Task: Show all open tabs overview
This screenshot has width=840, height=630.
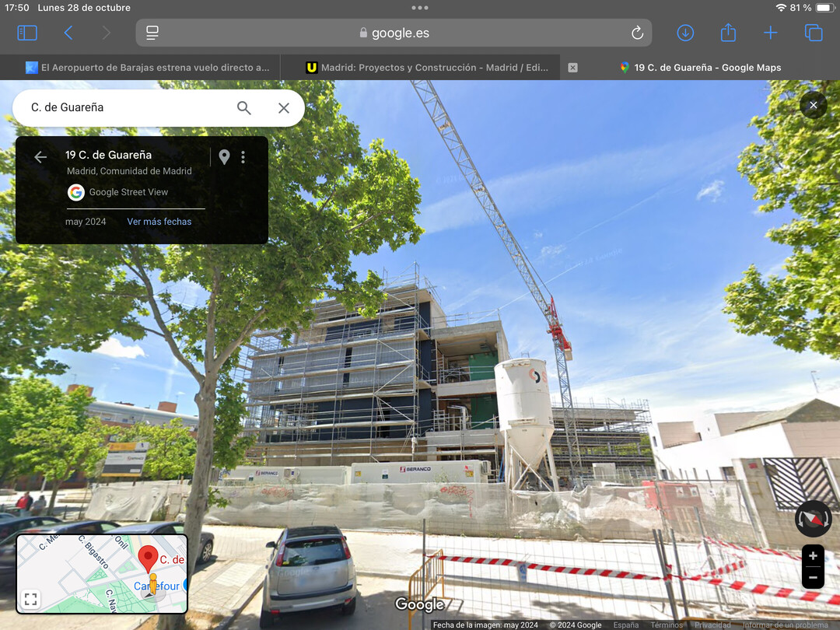Action: pos(814,33)
